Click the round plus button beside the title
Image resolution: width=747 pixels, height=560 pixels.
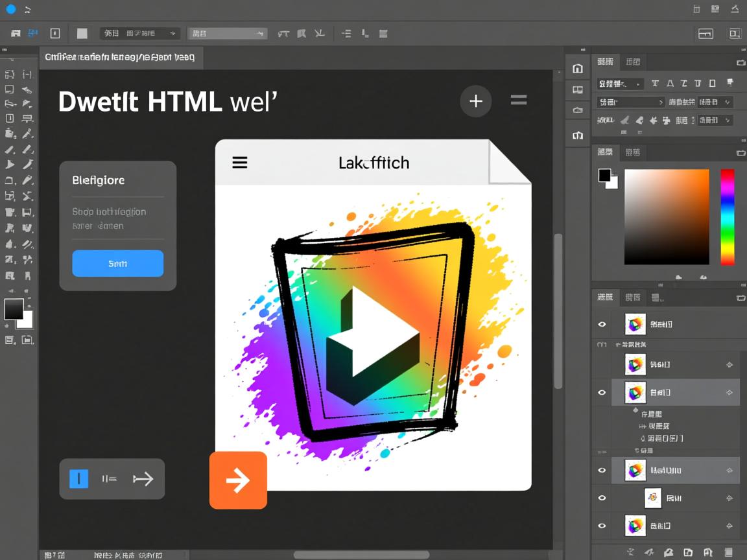tap(476, 101)
